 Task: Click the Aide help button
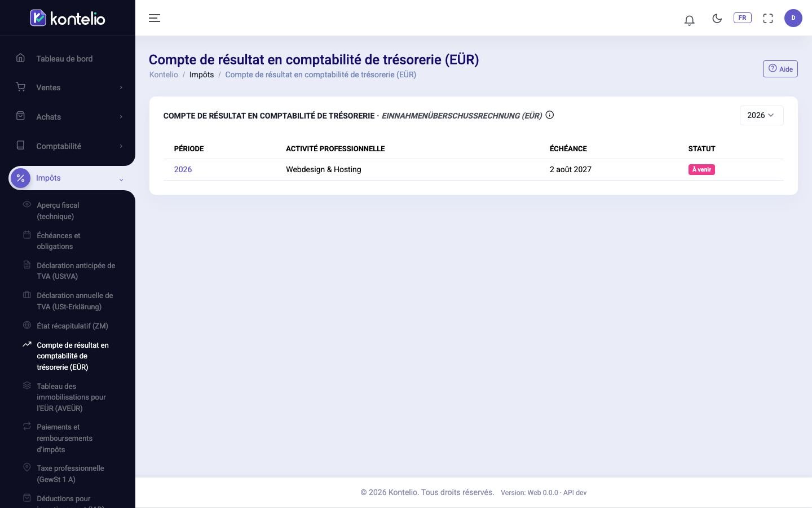(x=780, y=69)
